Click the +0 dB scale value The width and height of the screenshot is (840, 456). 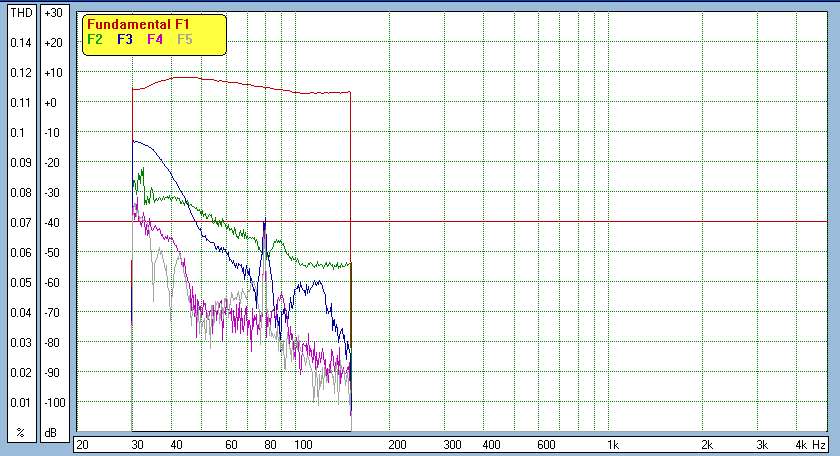(50, 103)
